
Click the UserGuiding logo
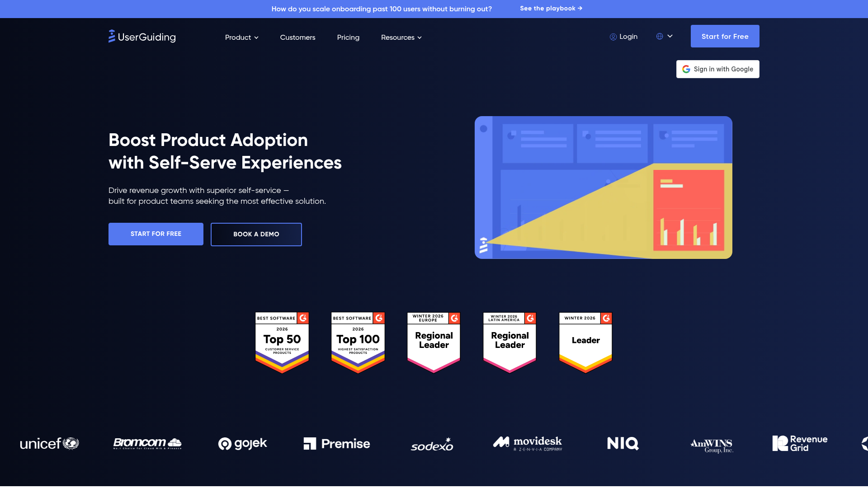click(x=142, y=37)
